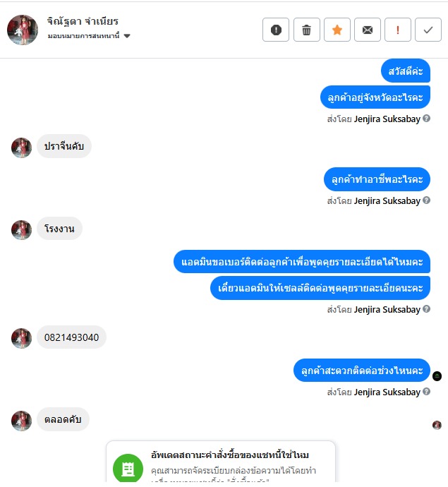The width and height of the screenshot is (448, 487).
Task: Click help icon beside first Jenjira Suksabay label
Action: (427, 119)
